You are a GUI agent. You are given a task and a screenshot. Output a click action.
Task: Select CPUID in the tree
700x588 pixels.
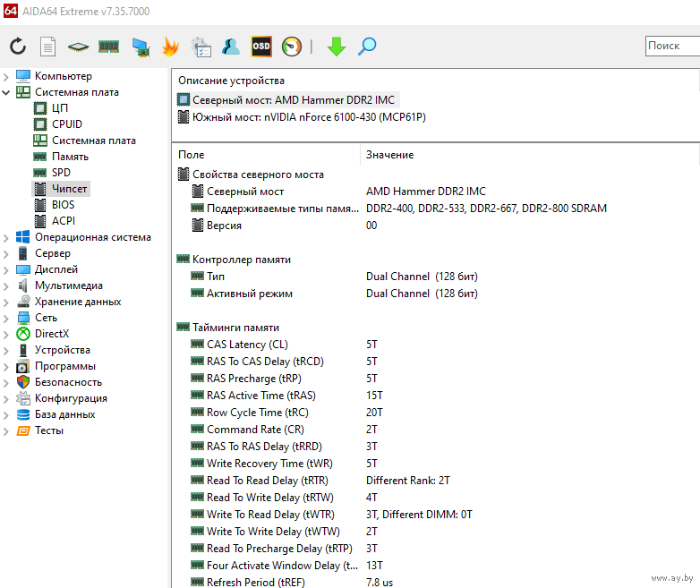point(67,124)
